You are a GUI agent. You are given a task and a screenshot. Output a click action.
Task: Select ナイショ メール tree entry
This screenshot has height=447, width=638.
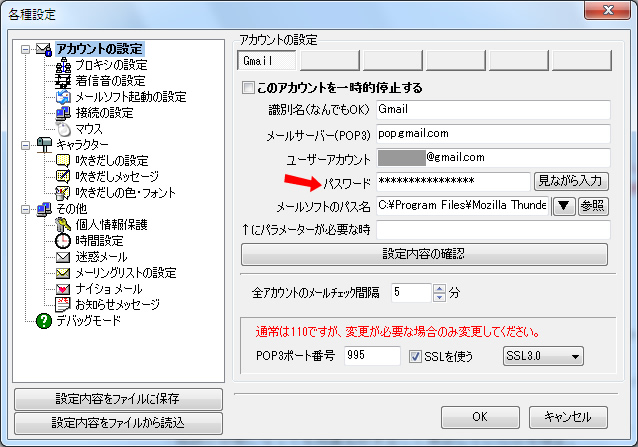[109, 289]
